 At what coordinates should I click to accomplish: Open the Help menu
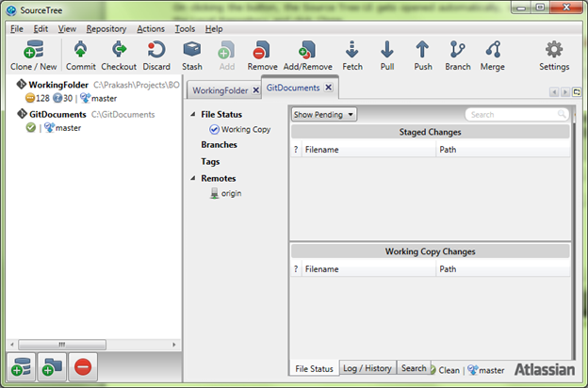pyautogui.click(x=214, y=29)
